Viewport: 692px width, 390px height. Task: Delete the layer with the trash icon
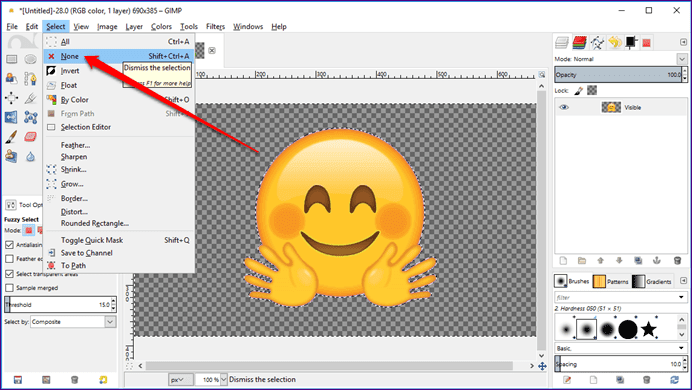(677, 261)
